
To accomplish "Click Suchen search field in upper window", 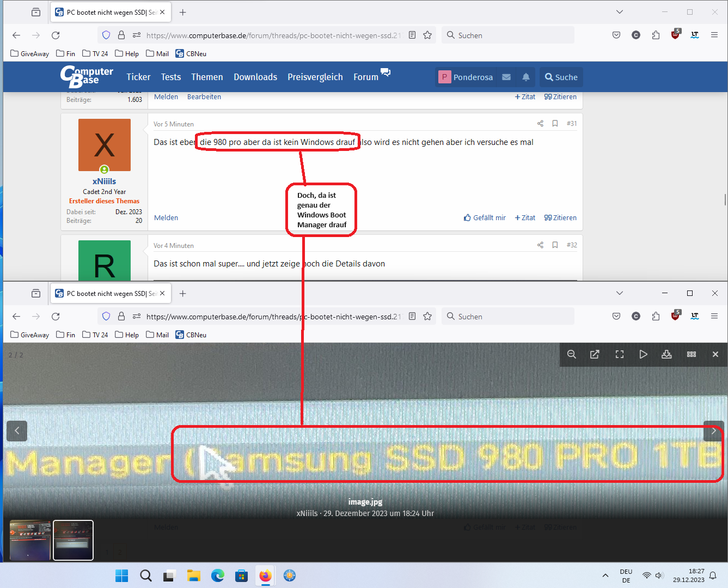I will (508, 35).
